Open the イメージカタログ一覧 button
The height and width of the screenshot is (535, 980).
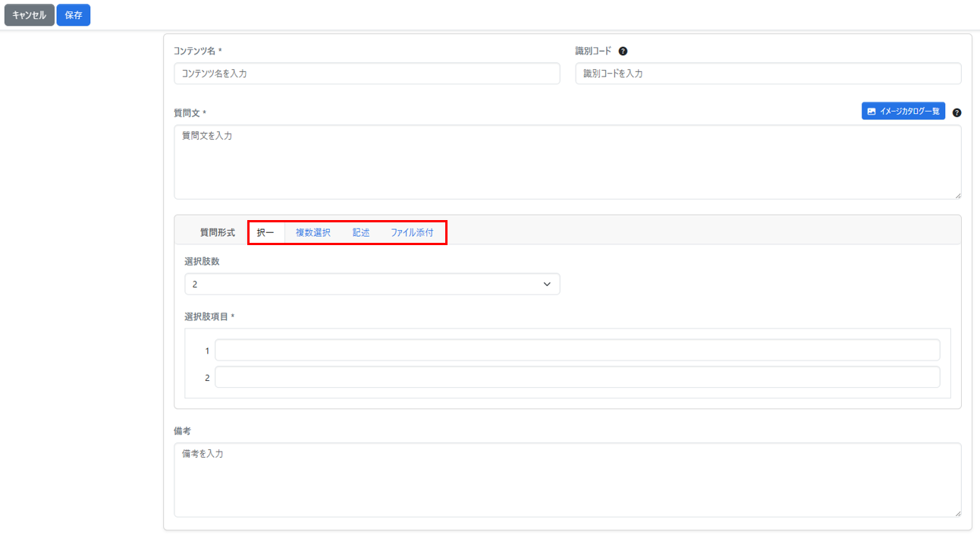[903, 112]
